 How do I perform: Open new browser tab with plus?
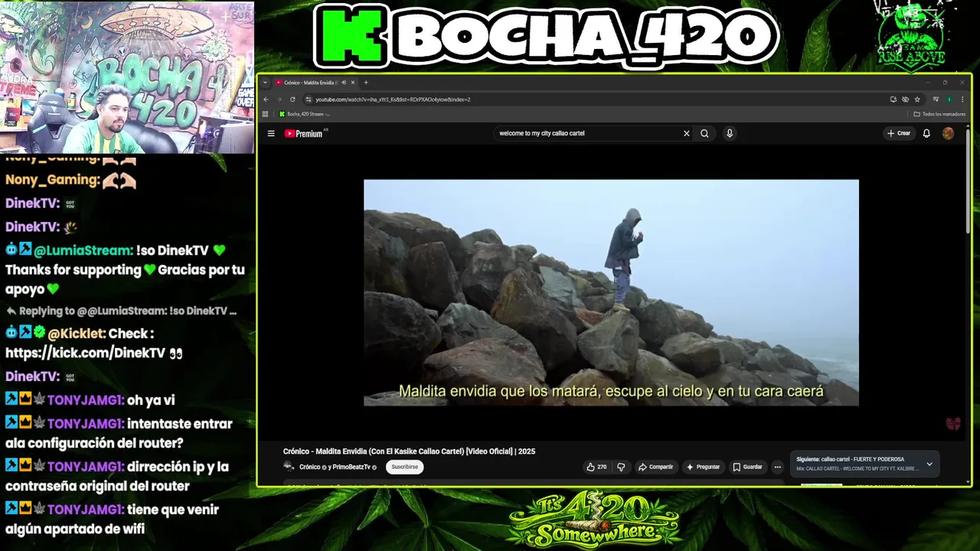(x=366, y=83)
